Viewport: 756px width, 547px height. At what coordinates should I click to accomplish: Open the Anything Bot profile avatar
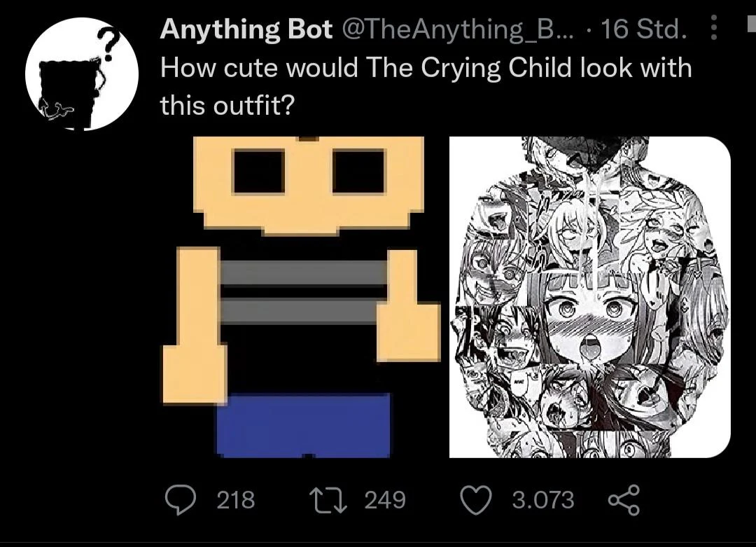click(82, 74)
